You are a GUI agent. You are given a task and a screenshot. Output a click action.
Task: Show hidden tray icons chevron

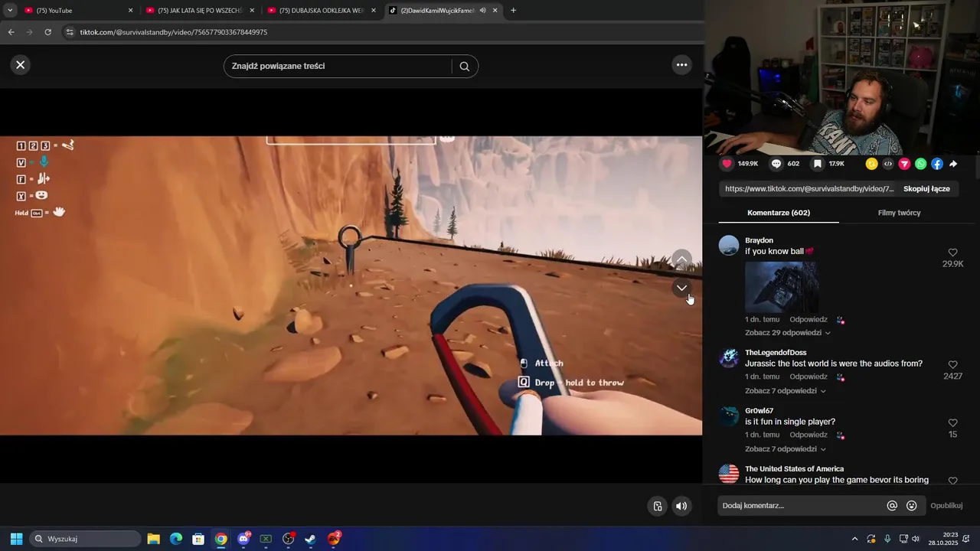(854, 539)
